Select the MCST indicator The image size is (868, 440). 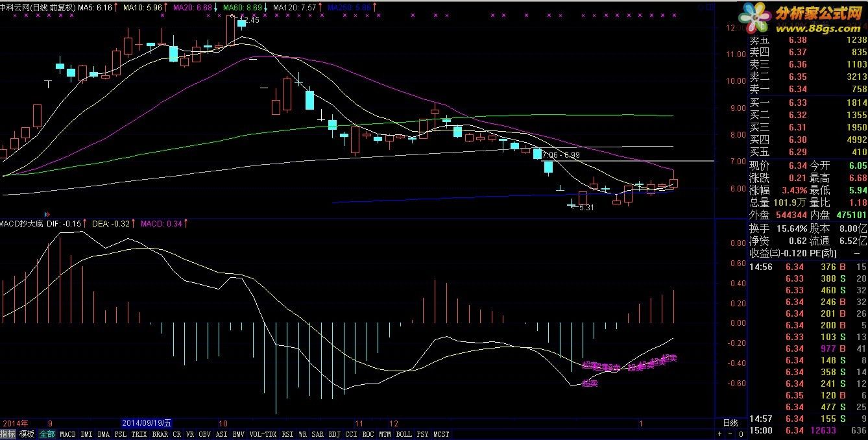(x=441, y=434)
